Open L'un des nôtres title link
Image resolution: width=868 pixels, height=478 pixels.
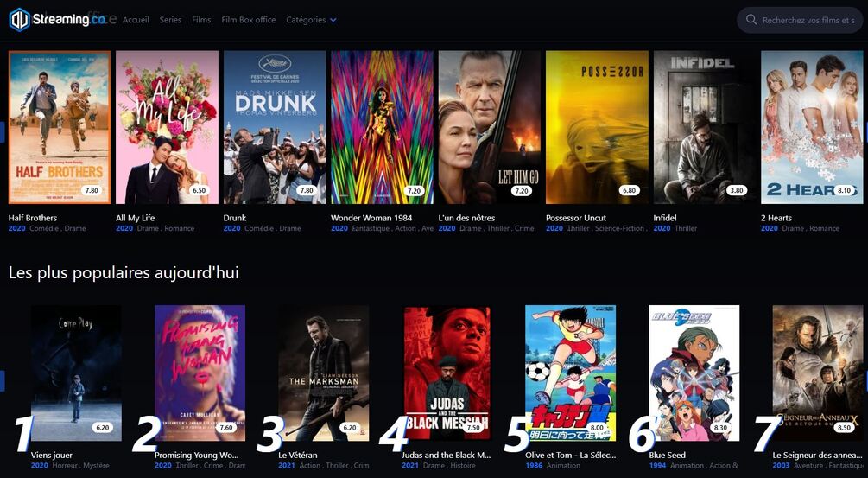click(466, 218)
